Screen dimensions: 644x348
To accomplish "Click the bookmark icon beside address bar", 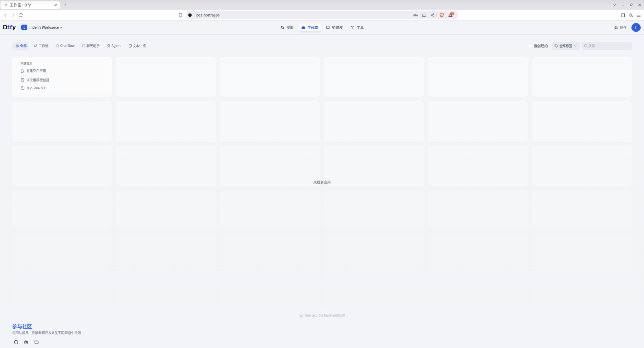I will point(180,15).
